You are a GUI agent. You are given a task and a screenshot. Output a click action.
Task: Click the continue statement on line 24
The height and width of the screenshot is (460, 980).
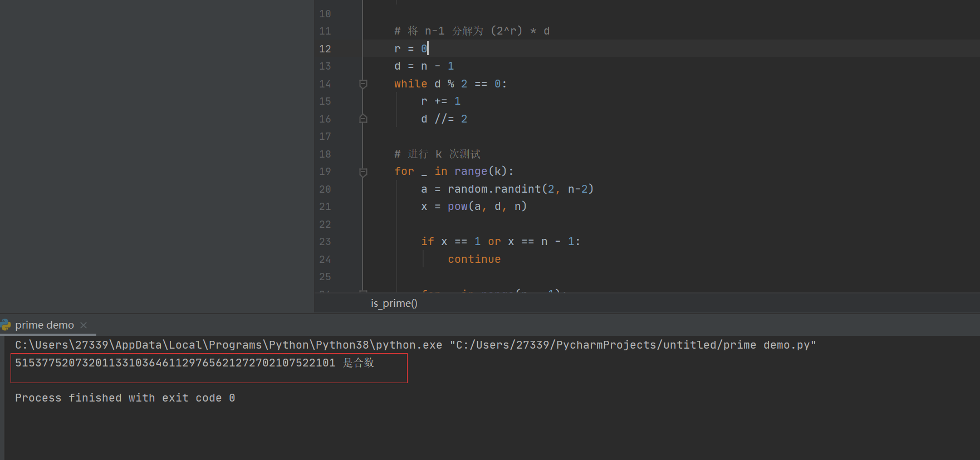[474, 260]
